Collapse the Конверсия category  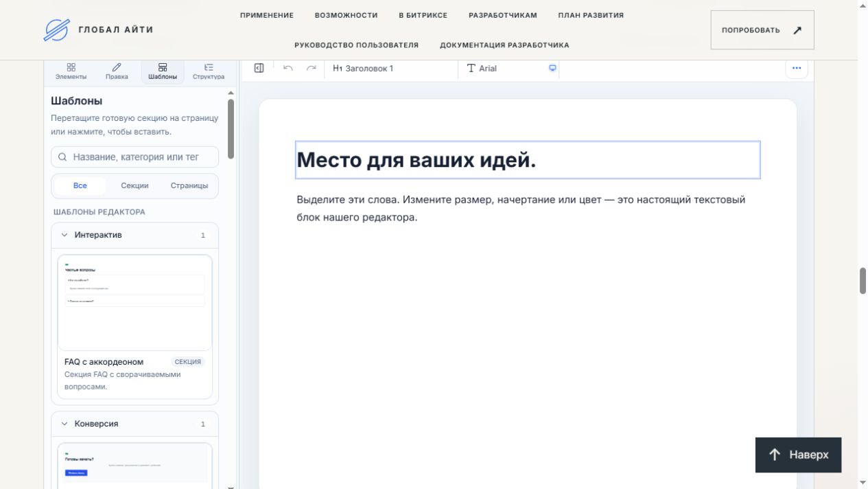point(135,424)
